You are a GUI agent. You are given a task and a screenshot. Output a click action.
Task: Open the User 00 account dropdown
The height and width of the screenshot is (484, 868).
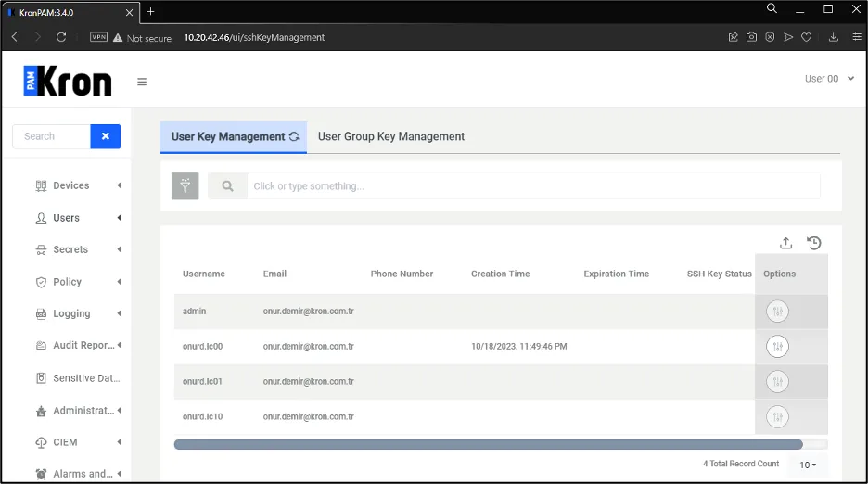pyautogui.click(x=829, y=79)
